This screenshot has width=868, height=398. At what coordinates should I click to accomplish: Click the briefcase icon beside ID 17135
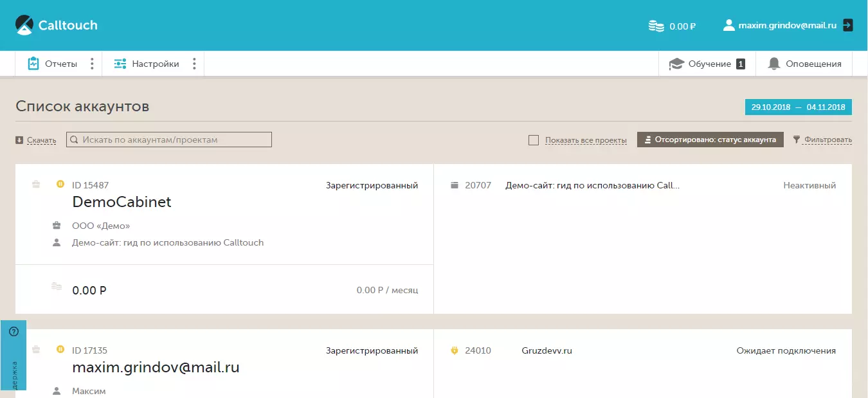[x=36, y=350]
